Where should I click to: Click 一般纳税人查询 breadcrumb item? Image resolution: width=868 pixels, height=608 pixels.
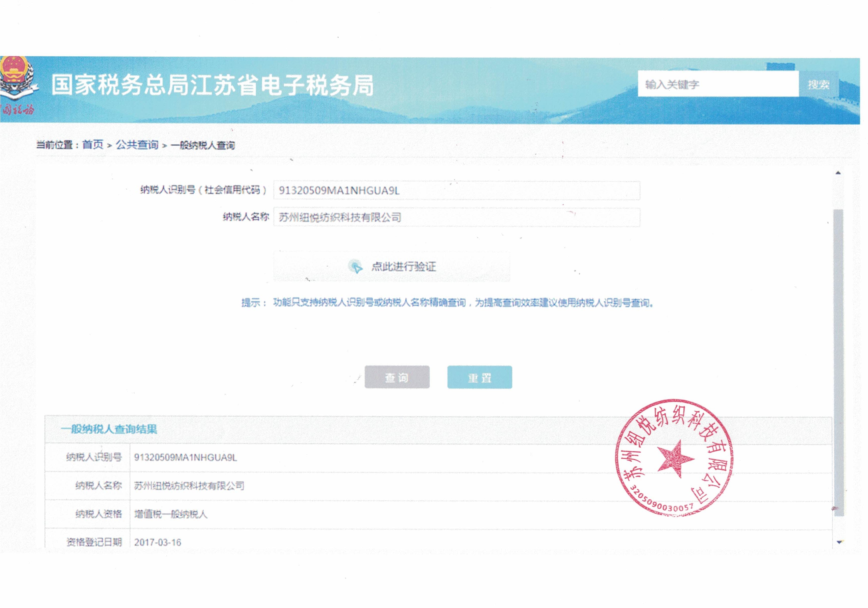pos(203,145)
